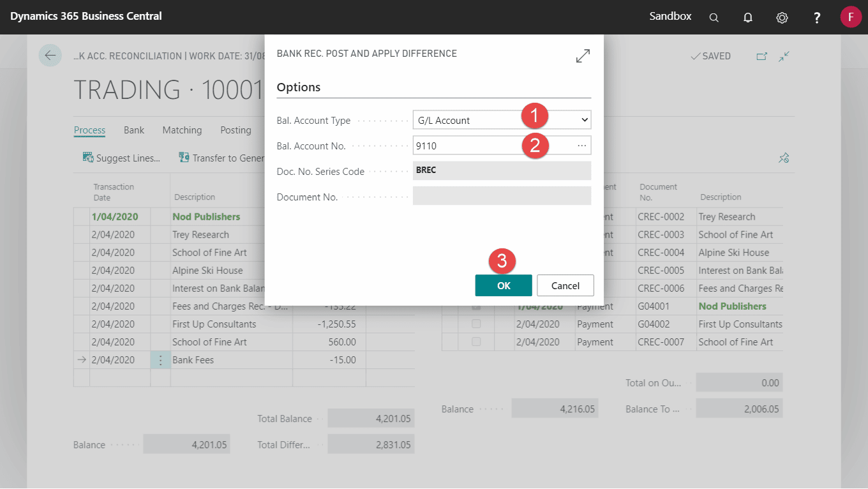
Task: Open the Bal. Account Type dropdown
Action: (502, 120)
